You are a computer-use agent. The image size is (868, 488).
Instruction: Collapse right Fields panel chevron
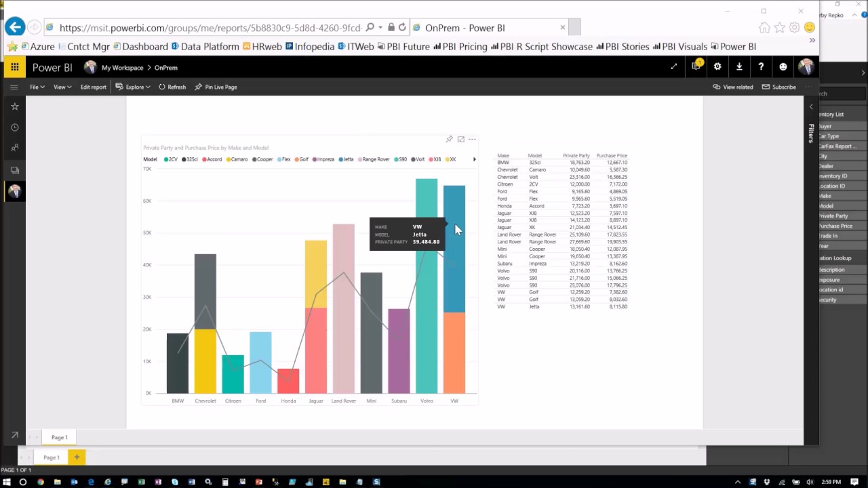click(863, 73)
